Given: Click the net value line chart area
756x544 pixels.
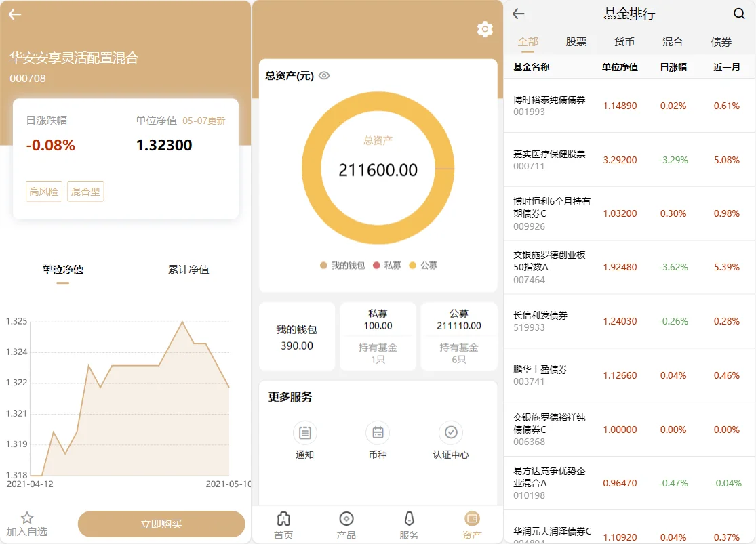Looking at the screenshot, I should pyautogui.click(x=130, y=398).
